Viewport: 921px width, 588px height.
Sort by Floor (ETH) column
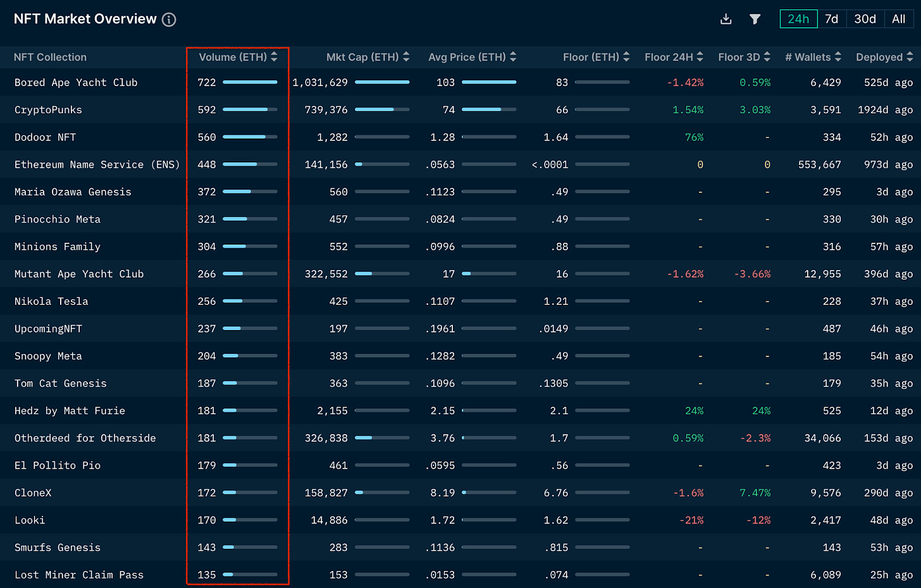[x=596, y=57]
